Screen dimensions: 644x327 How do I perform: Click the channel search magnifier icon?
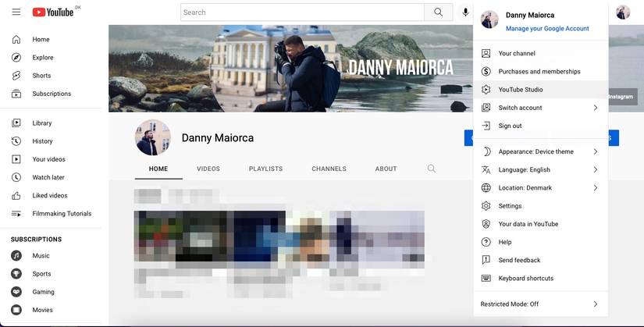point(431,169)
